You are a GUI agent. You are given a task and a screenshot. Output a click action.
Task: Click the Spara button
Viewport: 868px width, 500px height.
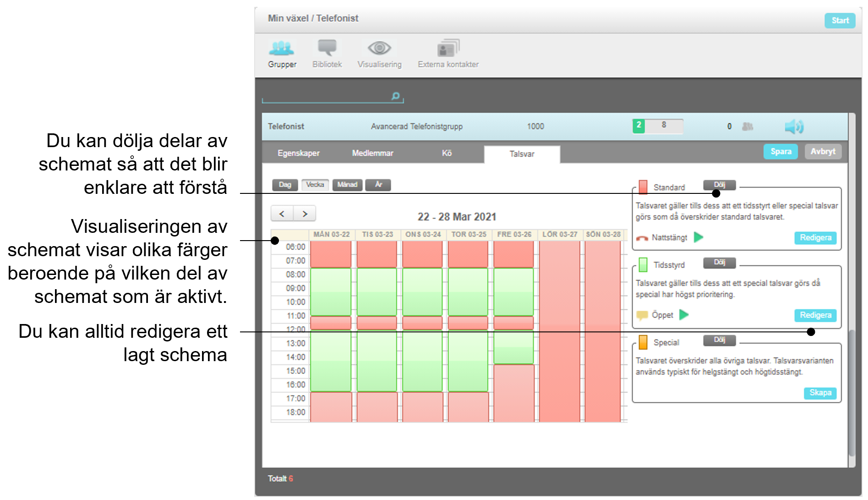pyautogui.click(x=781, y=152)
